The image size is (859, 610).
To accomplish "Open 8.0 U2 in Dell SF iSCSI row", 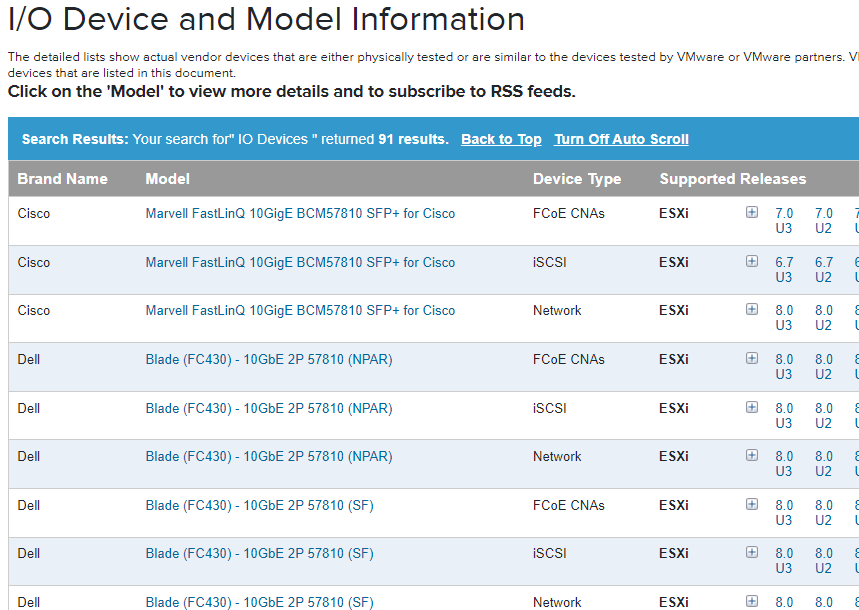I will [823, 561].
